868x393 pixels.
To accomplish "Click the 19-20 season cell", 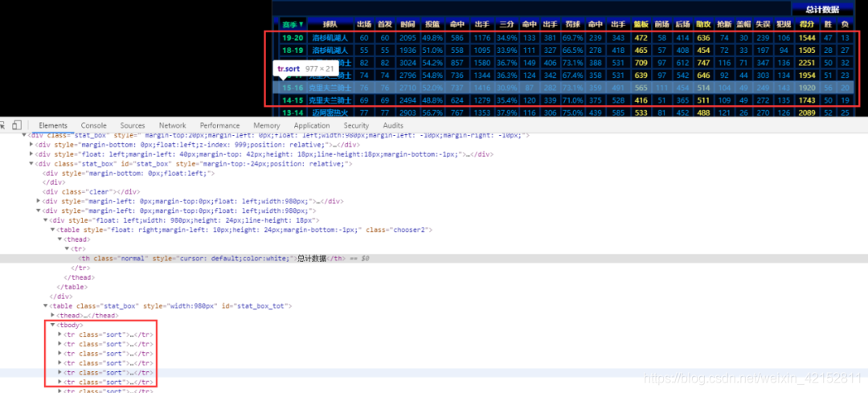I will [x=293, y=38].
